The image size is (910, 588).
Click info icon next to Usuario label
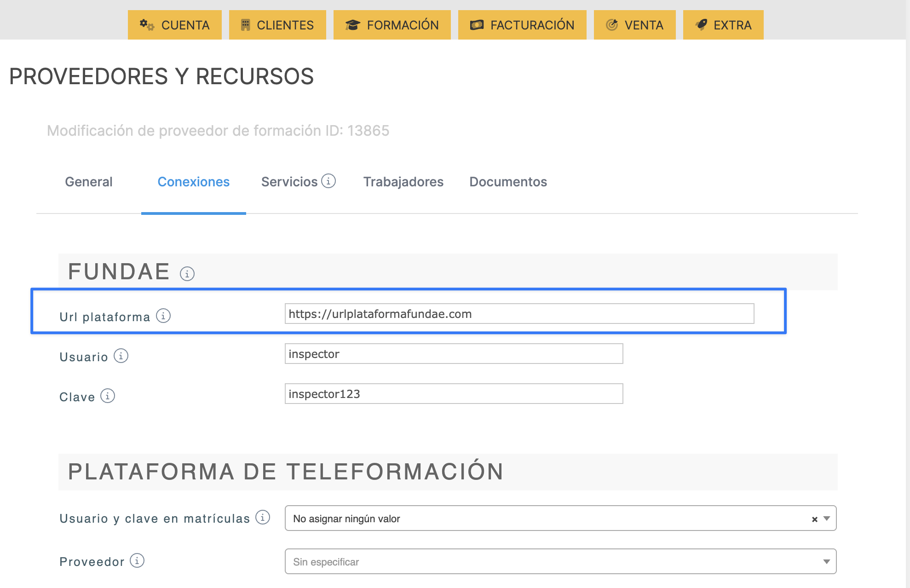pos(121,356)
